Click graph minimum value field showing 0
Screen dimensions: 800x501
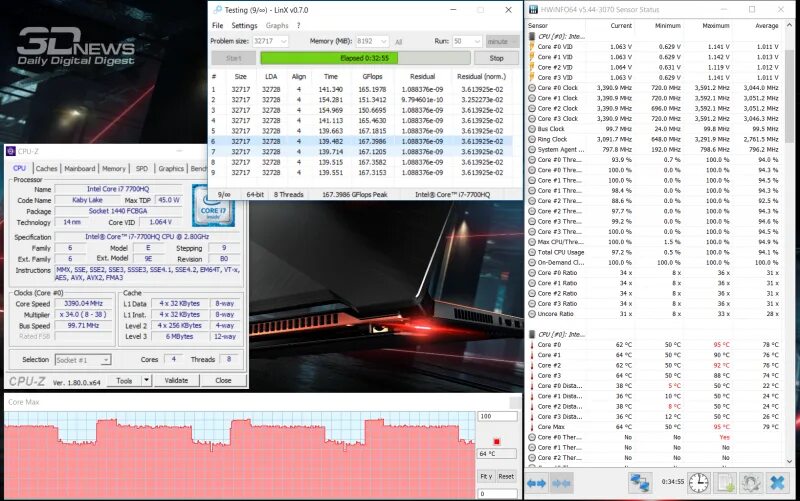click(497, 493)
